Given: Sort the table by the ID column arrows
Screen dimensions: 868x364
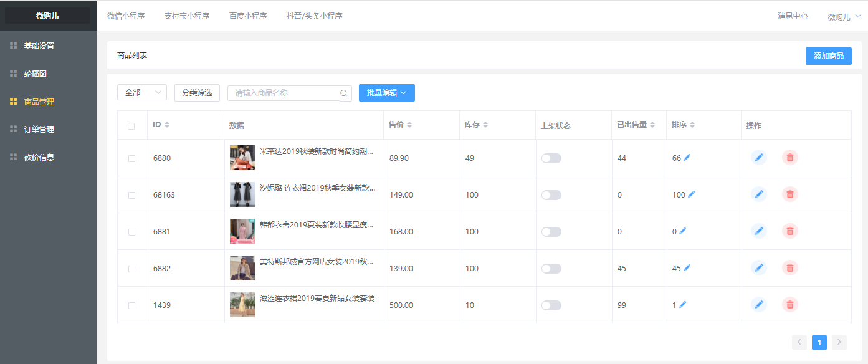Looking at the screenshot, I should point(167,125).
